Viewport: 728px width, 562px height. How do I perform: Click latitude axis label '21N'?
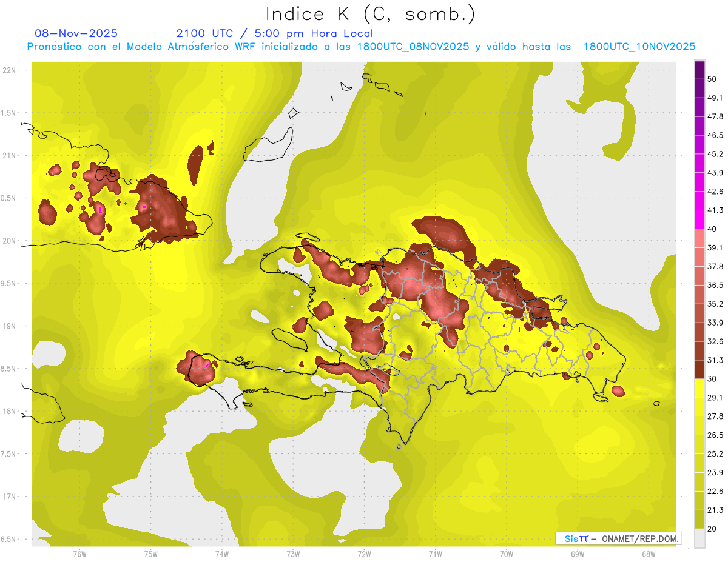(9, 155)
